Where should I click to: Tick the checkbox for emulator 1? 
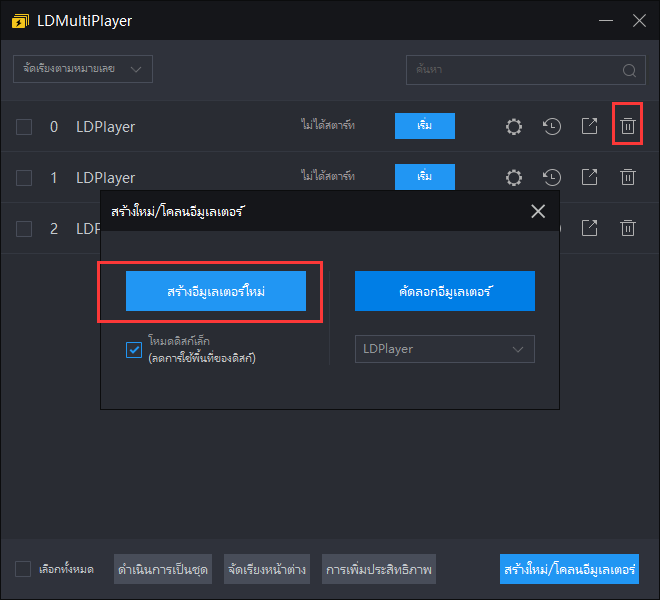(x=24, y=178)
